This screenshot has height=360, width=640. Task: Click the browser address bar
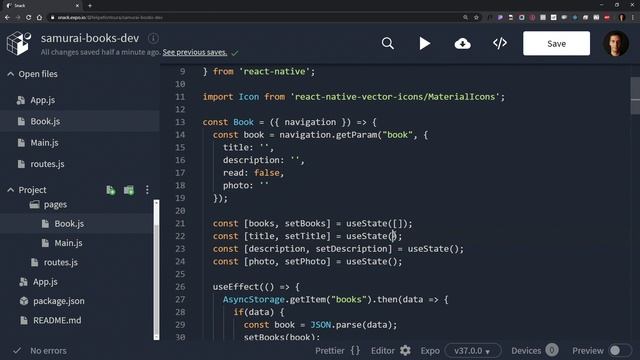click(257, 18)
